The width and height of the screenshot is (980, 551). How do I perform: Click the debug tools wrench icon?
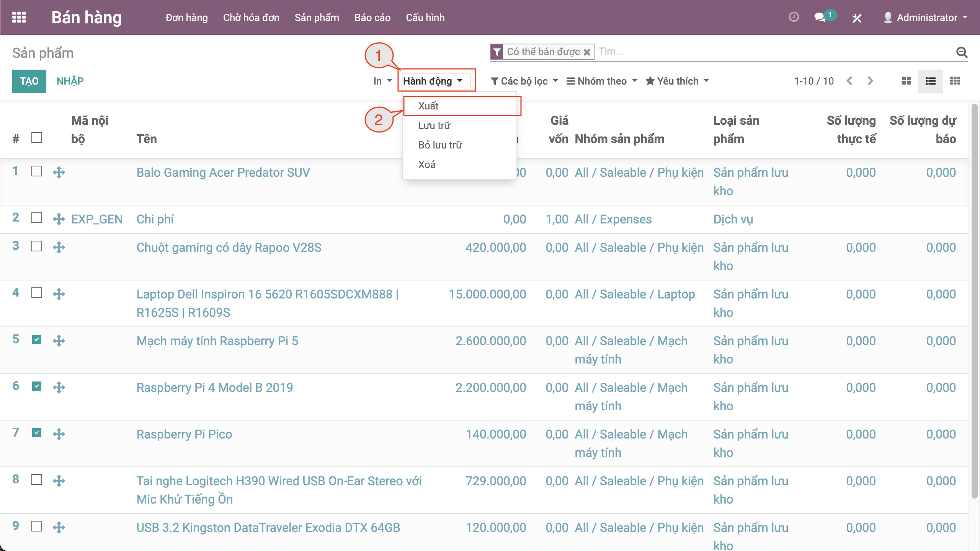(x=857, y=18)
